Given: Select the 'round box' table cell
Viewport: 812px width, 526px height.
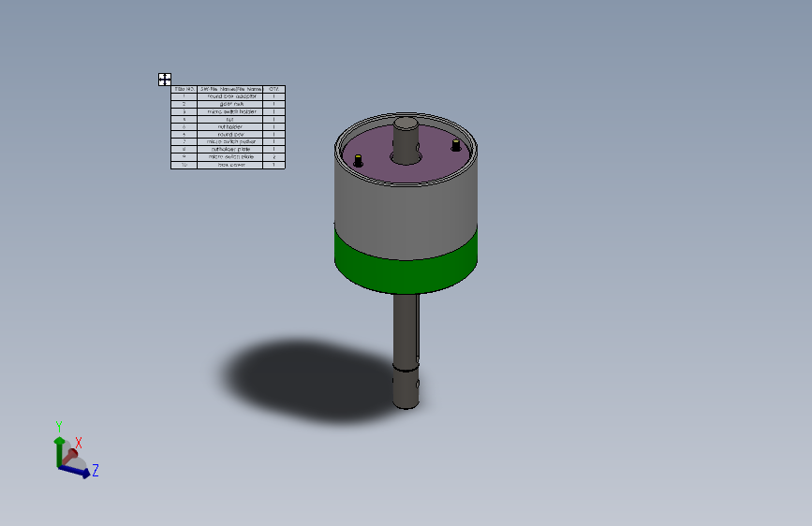Looking at the screenshot, I should coord(230,134).
